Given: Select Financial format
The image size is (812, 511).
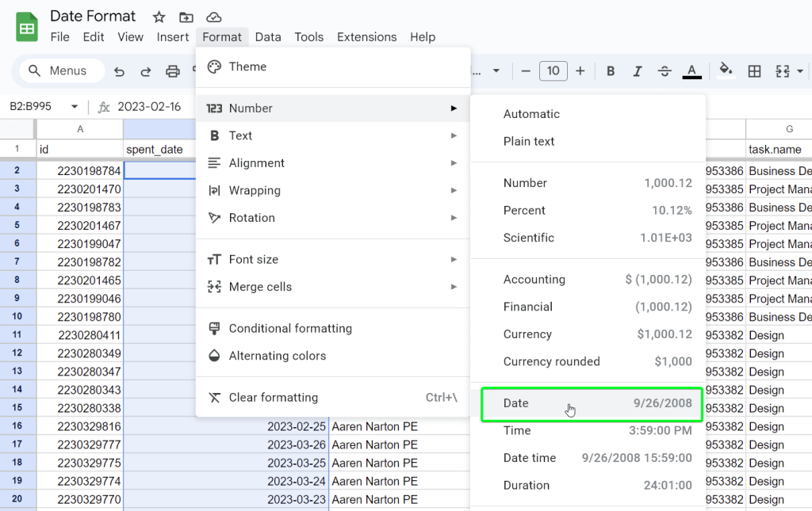Looking at the screenshot, I should 588,307.
